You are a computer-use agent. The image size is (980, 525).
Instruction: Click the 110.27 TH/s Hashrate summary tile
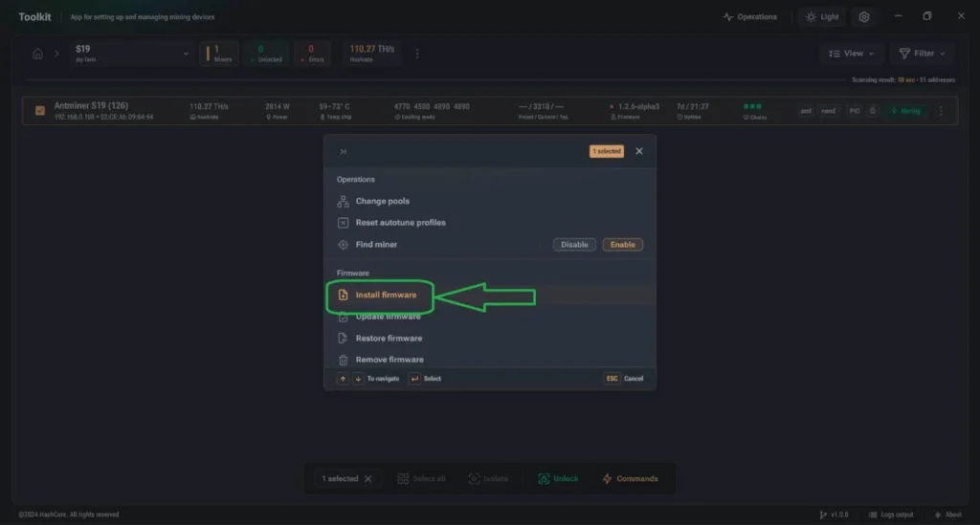point(372,54)
